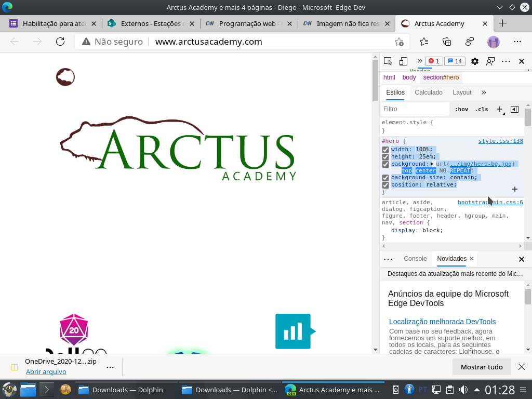The width and height of the screenshot is (532, 399).
Task: Open a new browser tab
Action: 503,23
